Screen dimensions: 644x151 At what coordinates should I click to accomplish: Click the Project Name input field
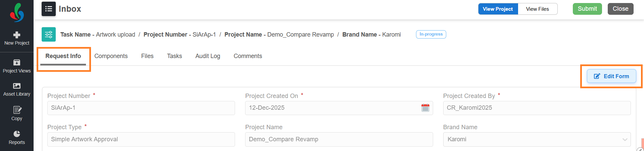coord(339,139)
